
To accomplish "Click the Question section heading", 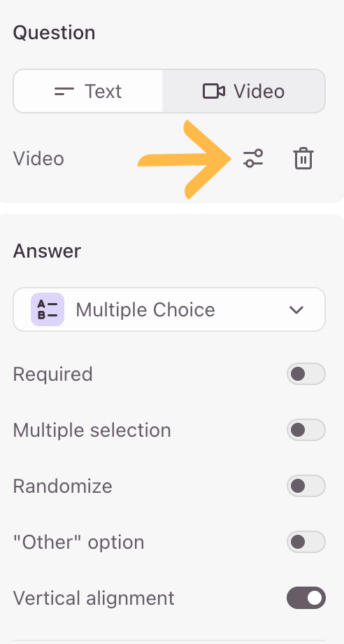I will click(x=54, y=33).
